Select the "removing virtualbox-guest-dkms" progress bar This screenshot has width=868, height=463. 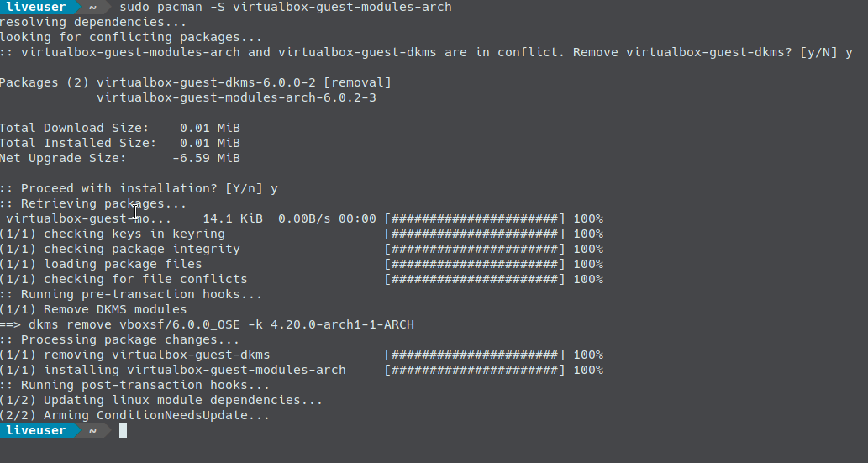click(475, 355)
